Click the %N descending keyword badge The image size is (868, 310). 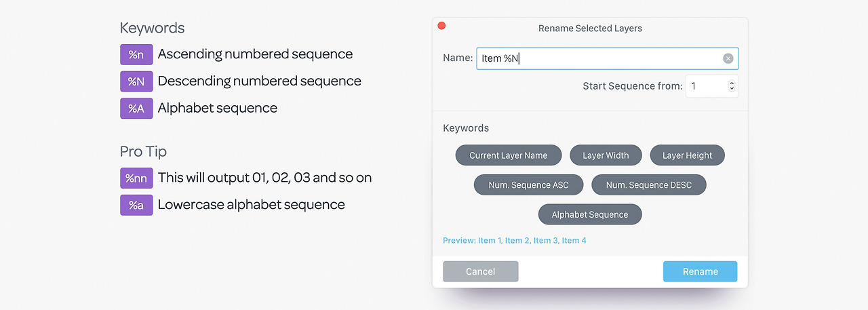click(x=136, y=81)
